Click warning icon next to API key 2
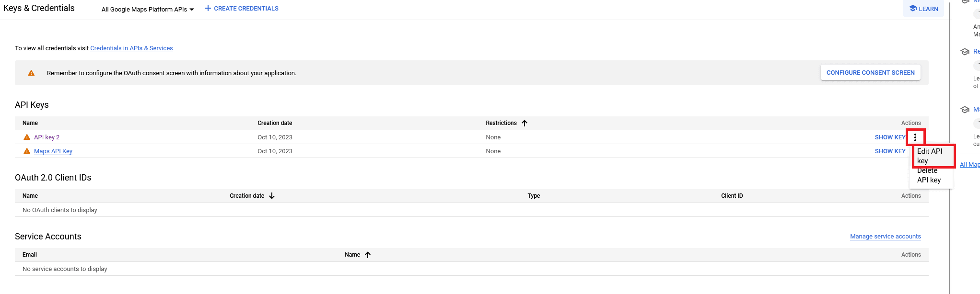The width and height of the screenshot is (980, 294). click(27, 137)
